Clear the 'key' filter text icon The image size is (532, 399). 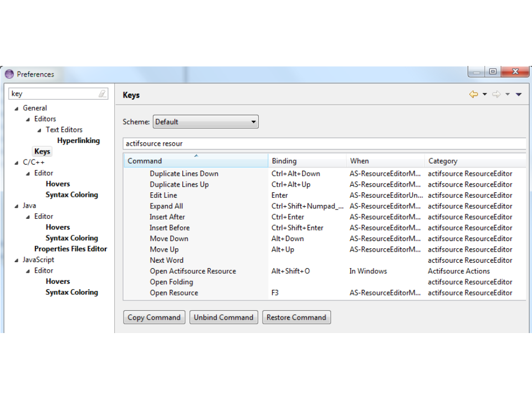102,94
